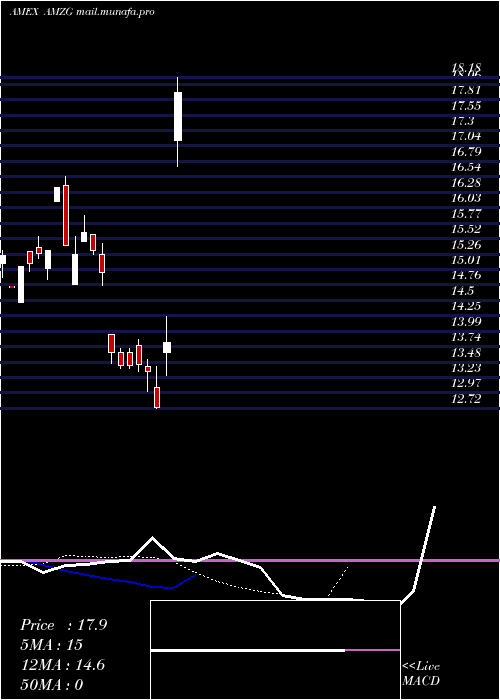Click the 17.3 price axis label
This screenshot has height=700, width=500.
click(x=462, y=121)
